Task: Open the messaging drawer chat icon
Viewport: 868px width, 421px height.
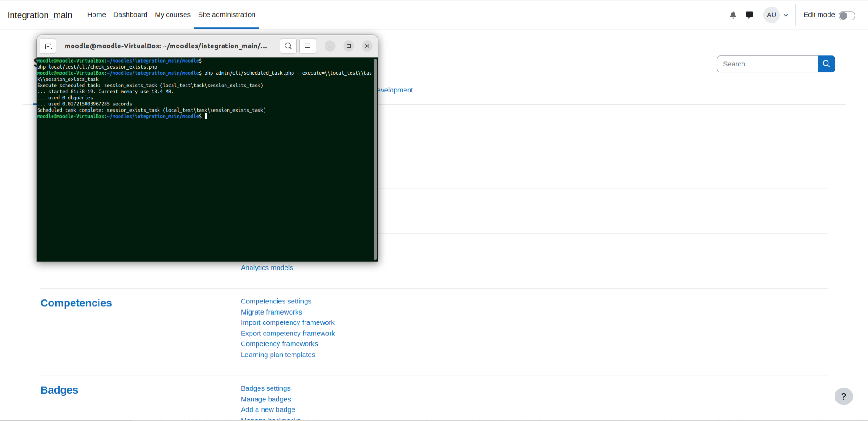Action: click(749, 15)
